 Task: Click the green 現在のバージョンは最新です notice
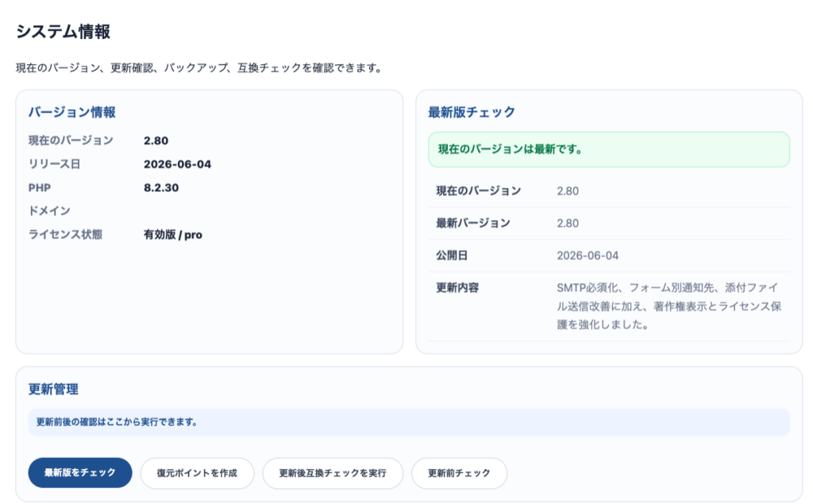pyautogui.click(x=609, y=149)
